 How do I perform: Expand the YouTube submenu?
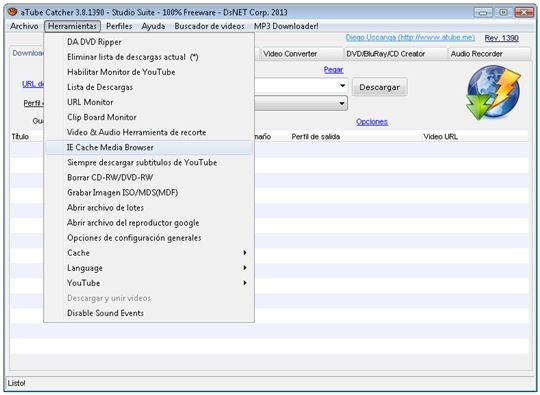(149, 283)
